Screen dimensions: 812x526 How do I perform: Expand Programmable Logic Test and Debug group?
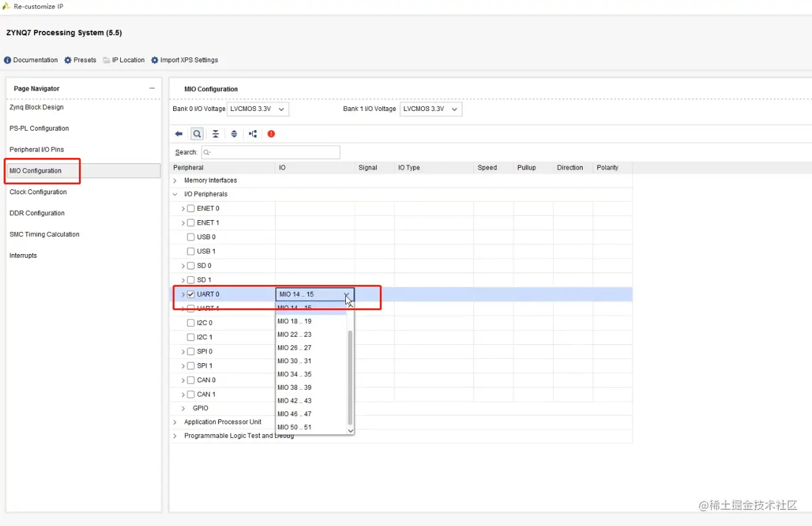tap(175, 436)
